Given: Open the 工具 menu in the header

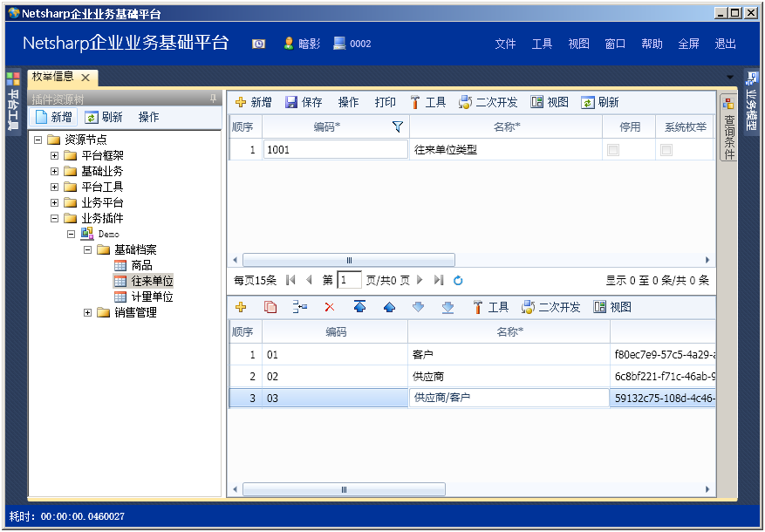Looking at the screenshot, I should 542,44.
